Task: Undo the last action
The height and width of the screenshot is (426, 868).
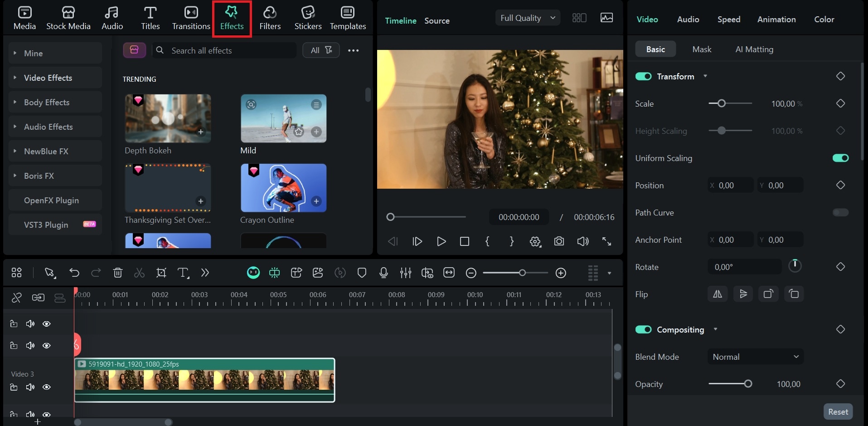Action: pos(74,273)
